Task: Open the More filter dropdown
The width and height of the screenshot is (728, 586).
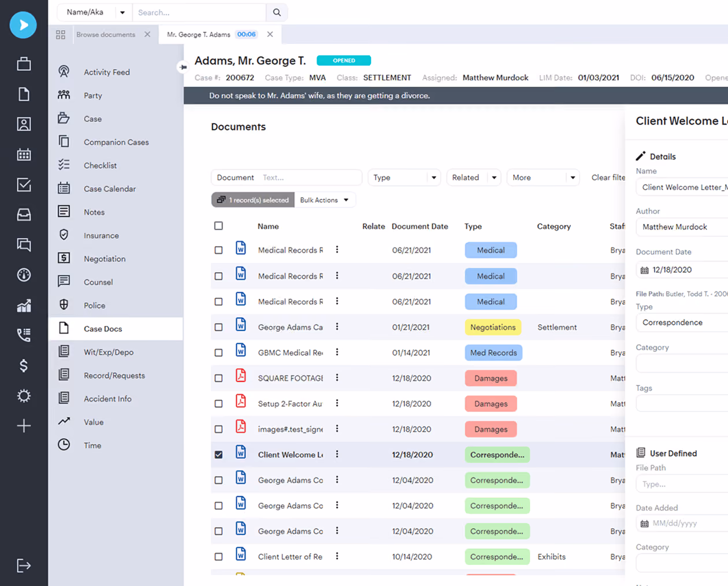Action: point(543,177)
